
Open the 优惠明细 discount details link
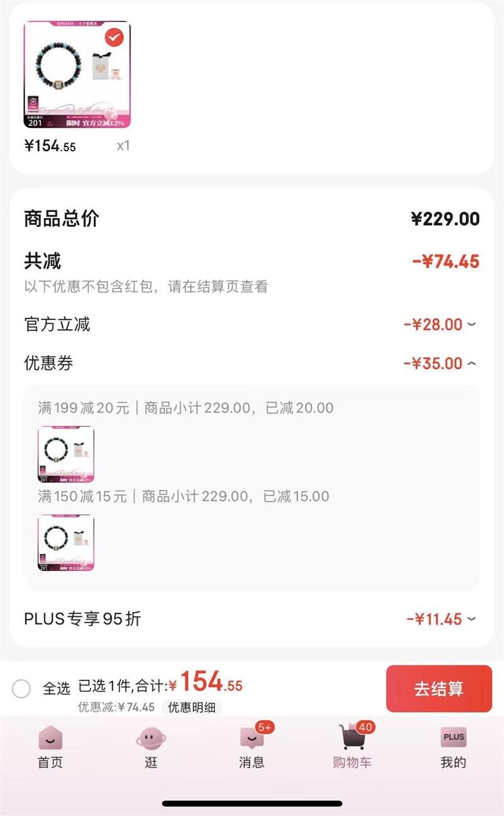tap(192, 707)
